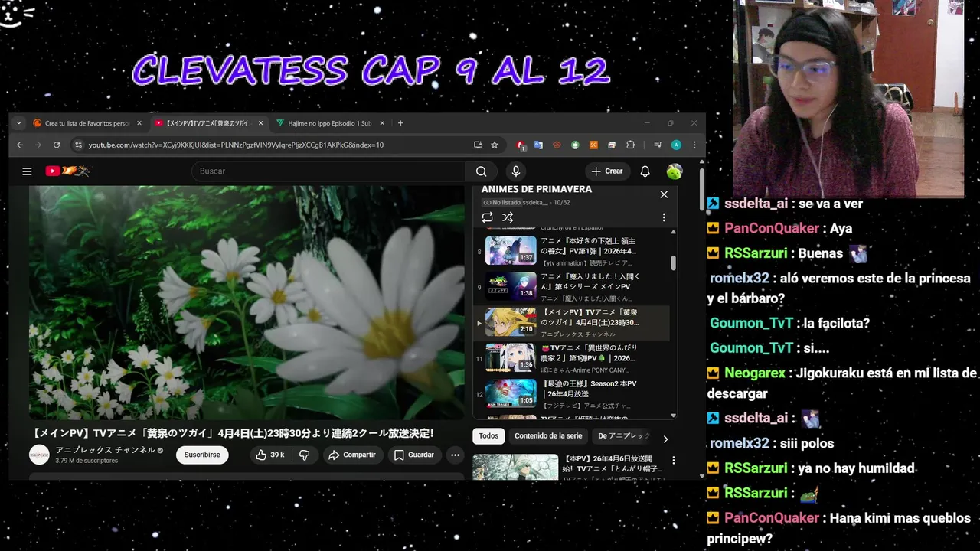This screenshot has width=980, height=551.
Task: Switch to Hajime no Ippo Episodio 1 tab
Action: pos(328,123)
